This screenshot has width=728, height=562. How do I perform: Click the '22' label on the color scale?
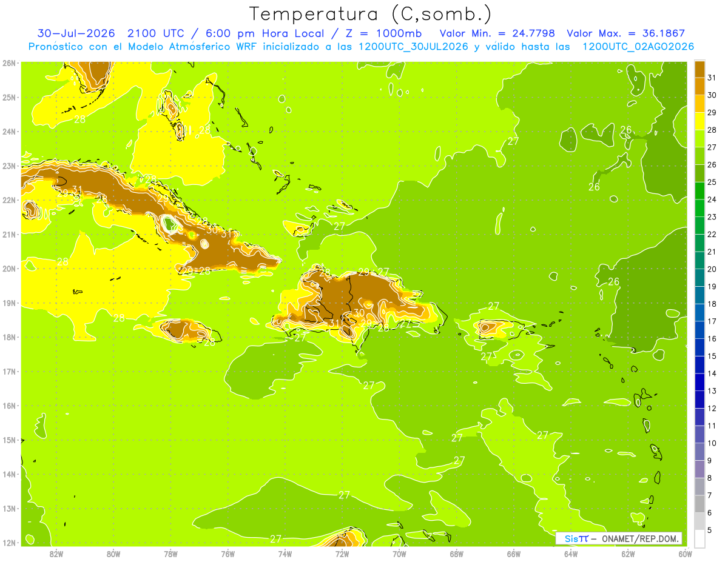(712, 234)
